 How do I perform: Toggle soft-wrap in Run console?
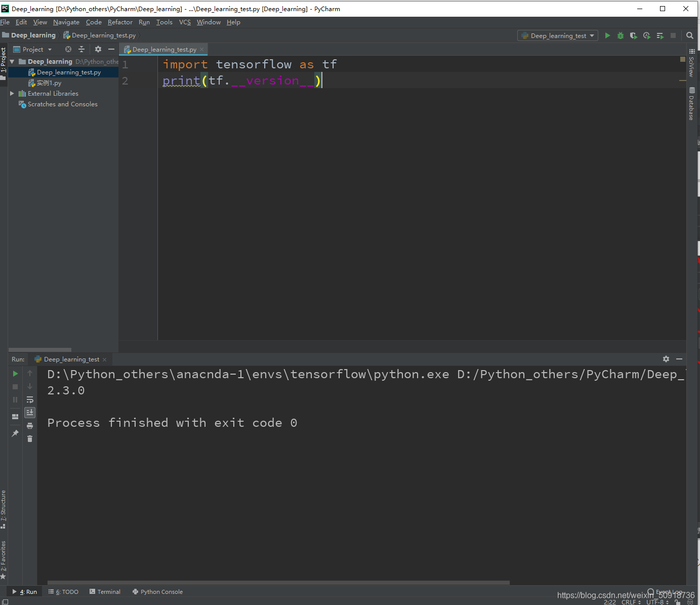(x=30, y=400)
